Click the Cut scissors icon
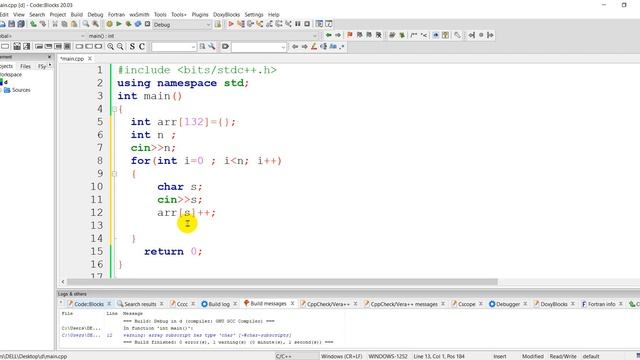Viewport: 640px width, 360px height. 55,24
